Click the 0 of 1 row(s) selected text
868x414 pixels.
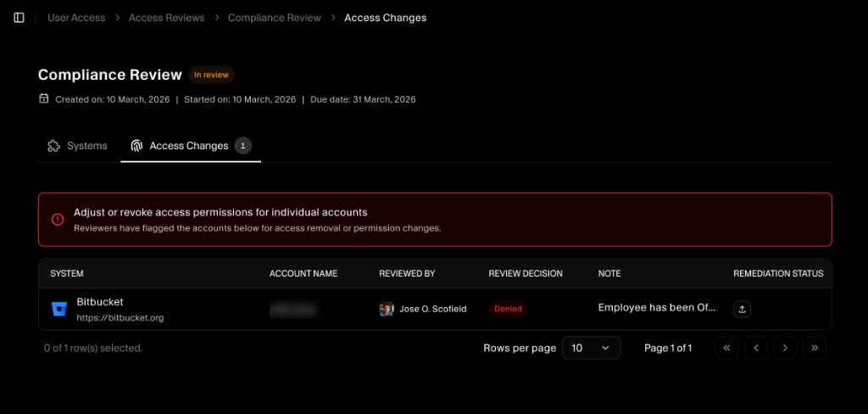[93, 348]
